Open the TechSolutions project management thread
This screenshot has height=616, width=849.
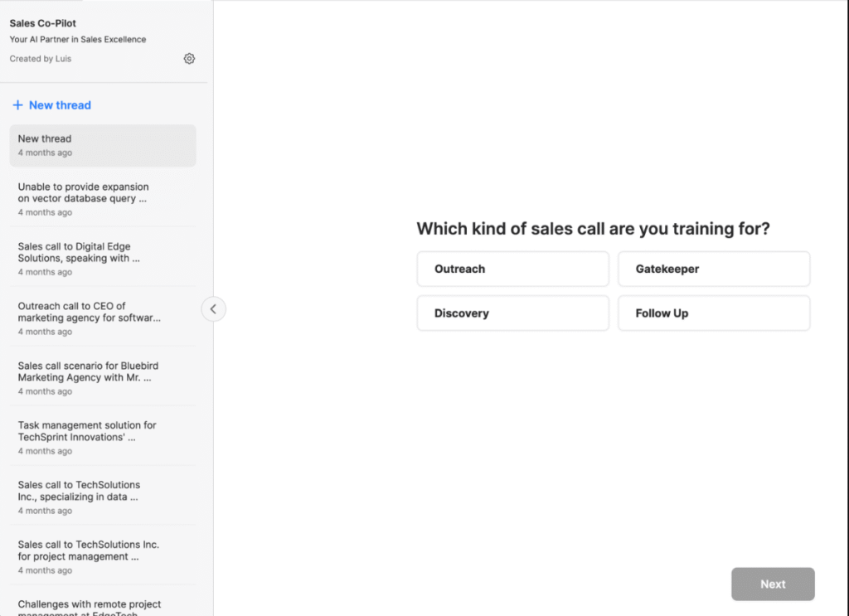point(102,556)
